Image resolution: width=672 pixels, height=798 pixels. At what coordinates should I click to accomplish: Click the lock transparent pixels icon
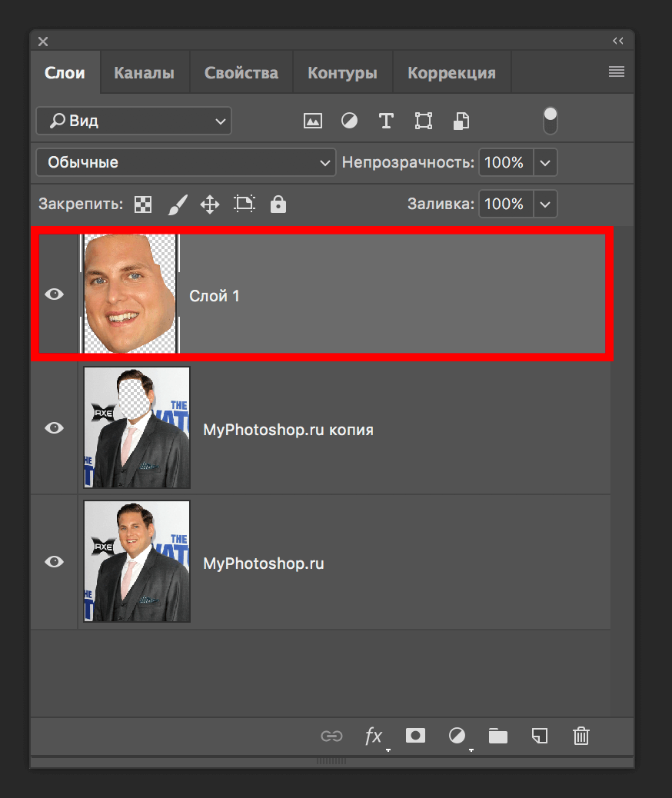143,204
